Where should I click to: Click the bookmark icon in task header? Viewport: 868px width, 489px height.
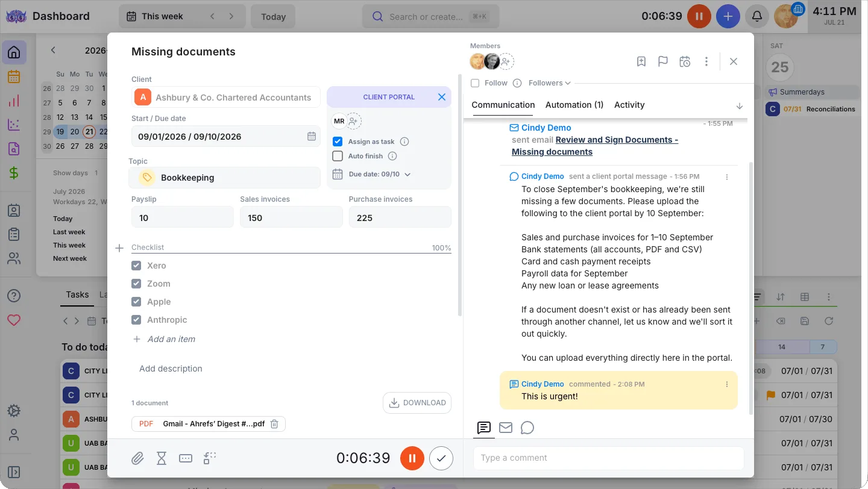641,61
